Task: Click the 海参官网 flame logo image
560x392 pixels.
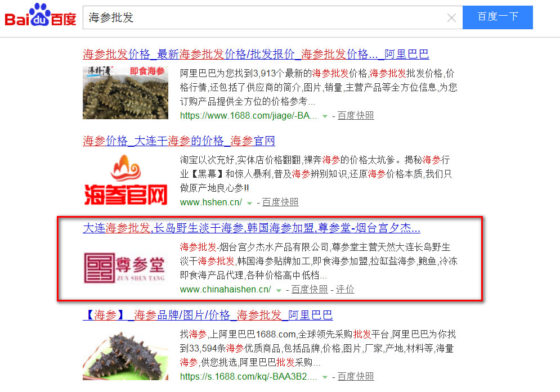Action: [125, 180]
